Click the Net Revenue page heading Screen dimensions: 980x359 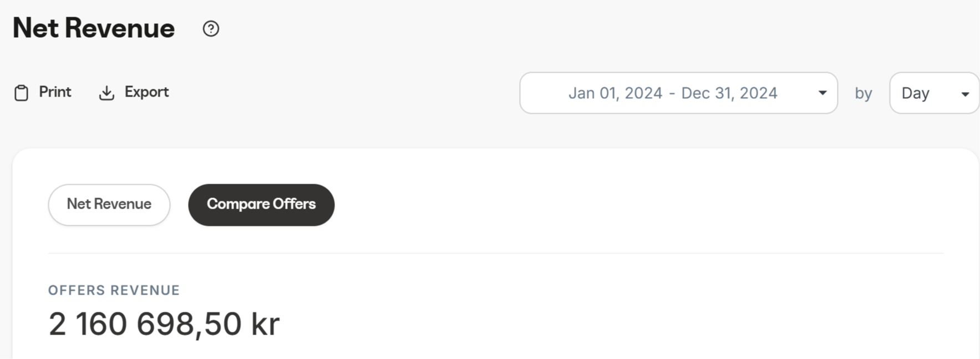click(x=94, y=28)
